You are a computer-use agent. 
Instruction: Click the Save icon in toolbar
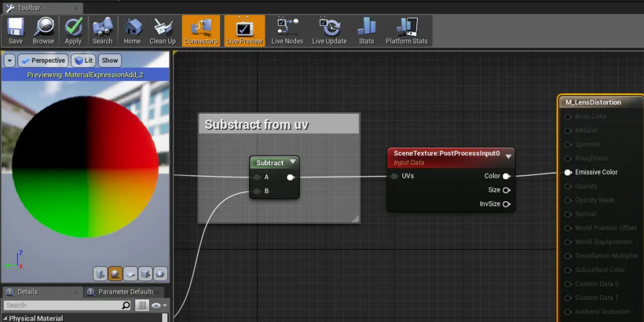point(16,31)
